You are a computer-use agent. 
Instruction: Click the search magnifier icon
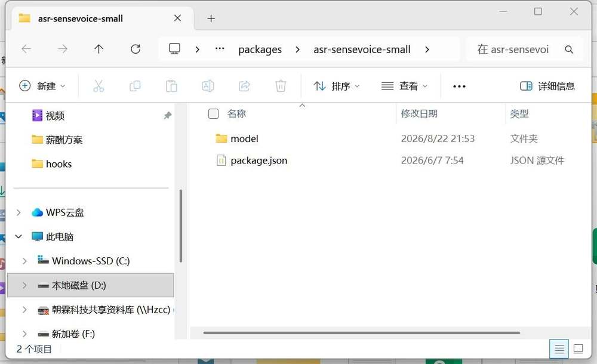click(x=569, y=50)
